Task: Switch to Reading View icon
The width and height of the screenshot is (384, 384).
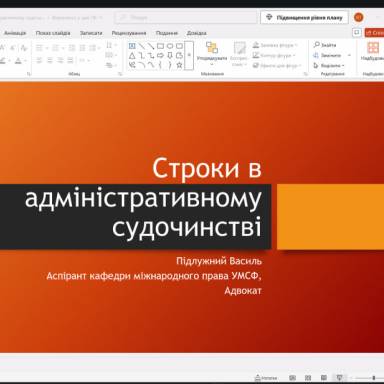Action: coord(324,378)
